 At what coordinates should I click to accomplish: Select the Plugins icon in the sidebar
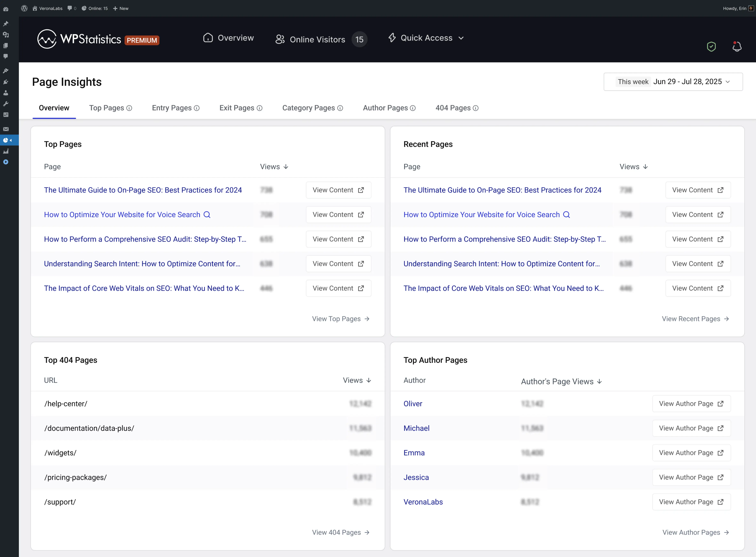click(x=6, y=82)
